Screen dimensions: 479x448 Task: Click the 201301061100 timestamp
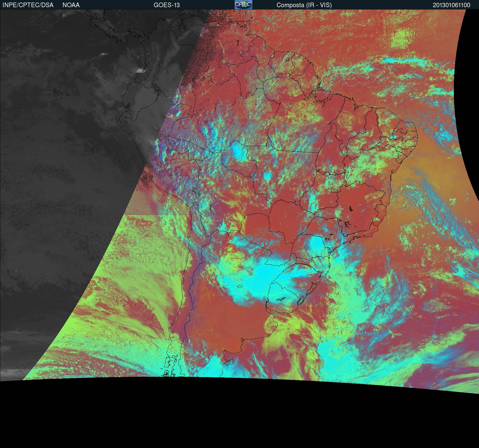451,5
